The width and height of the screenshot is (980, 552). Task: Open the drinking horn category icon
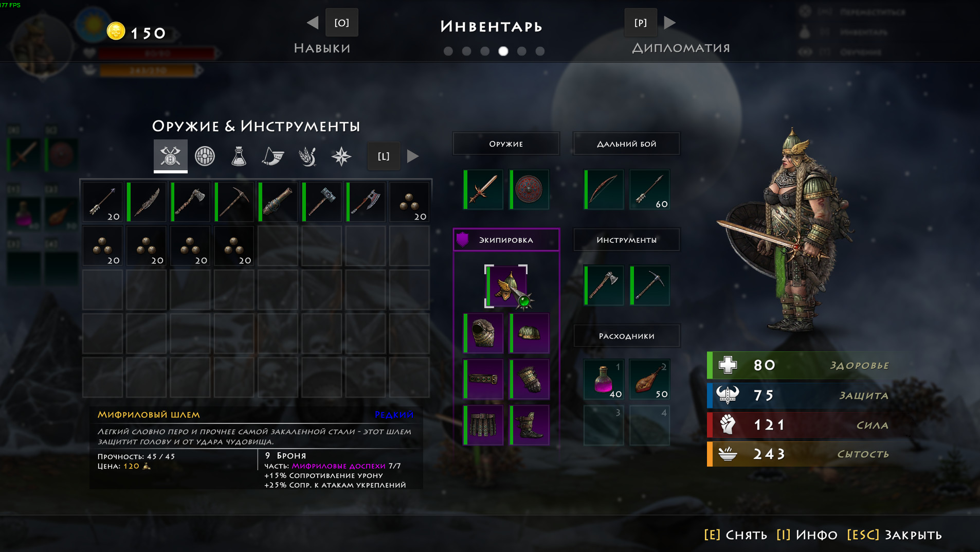coord(273,156)
